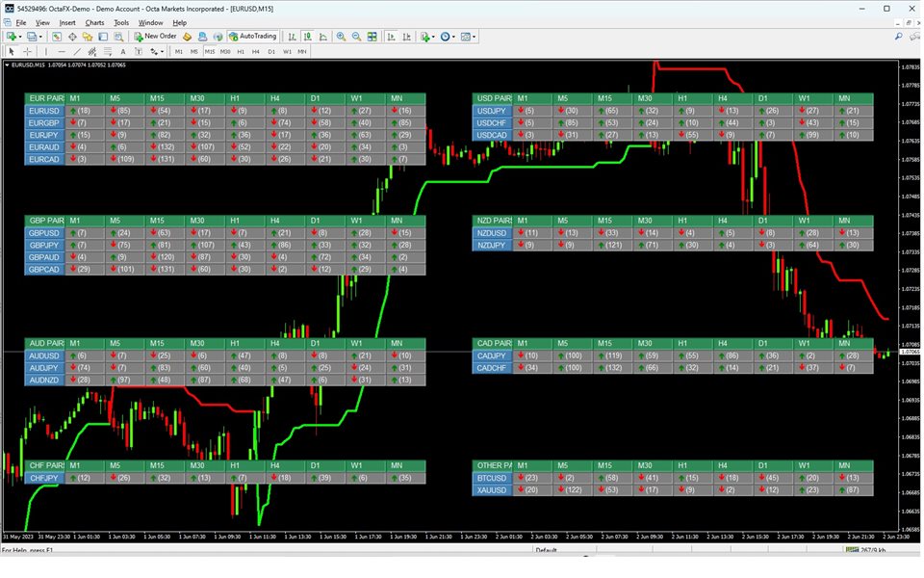
Task: Select the EURGBP pair button
Action: click(44, 122)
